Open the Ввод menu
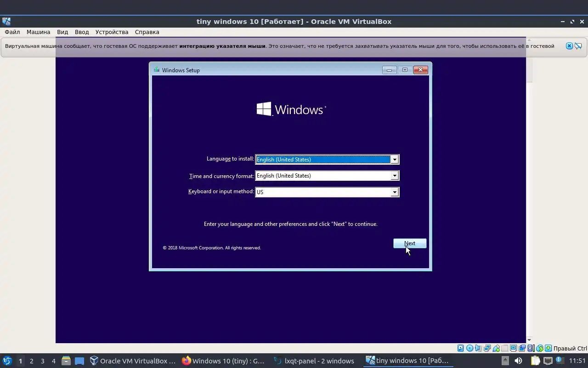 82,32
